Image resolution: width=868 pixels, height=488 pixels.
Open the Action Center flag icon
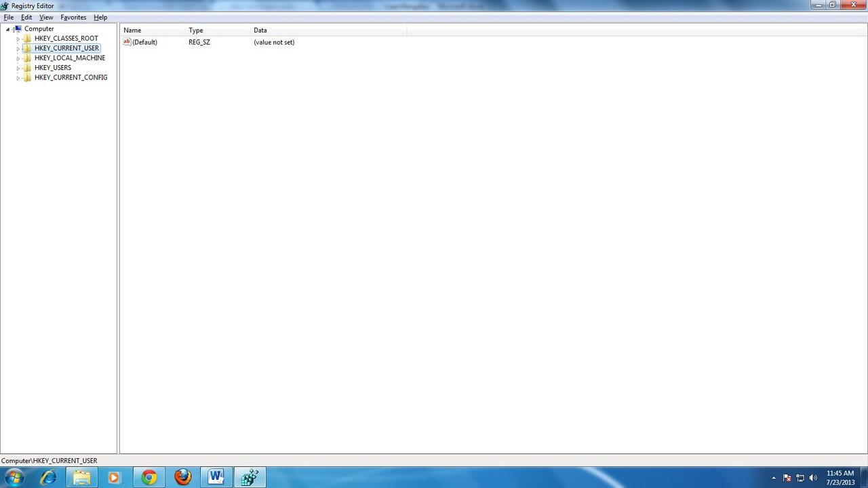[x=787, y=478]
